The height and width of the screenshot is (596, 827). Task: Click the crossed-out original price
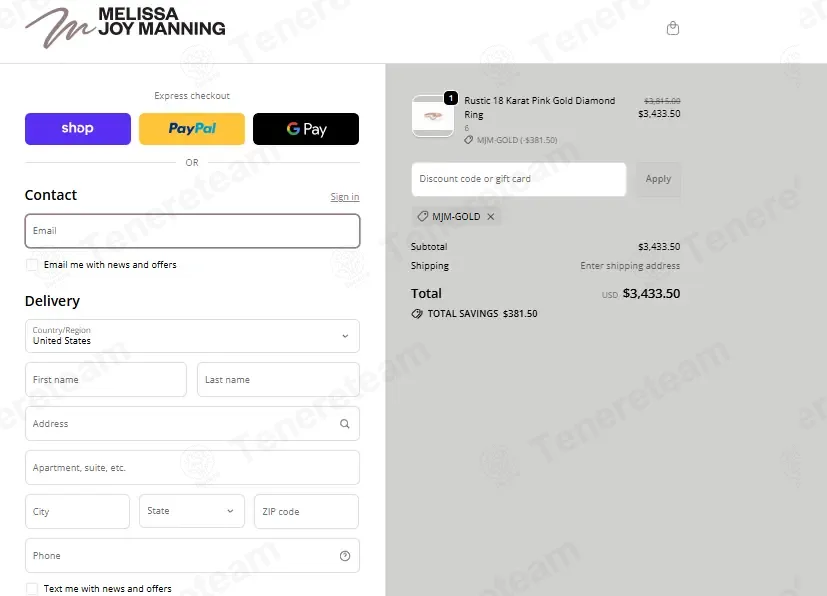(x=662, y=101)
